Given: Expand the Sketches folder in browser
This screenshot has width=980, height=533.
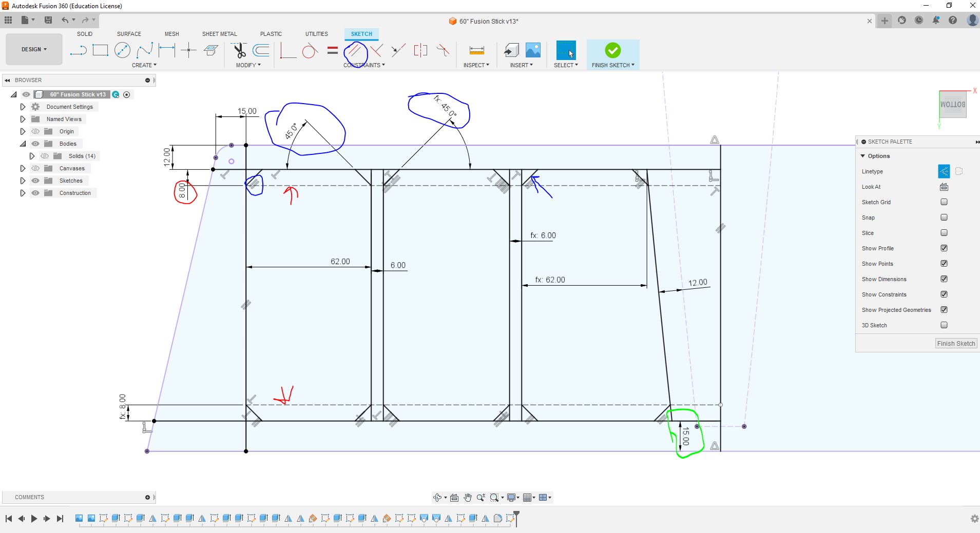Looking at the screenshot, I should [x=23, y=181].
